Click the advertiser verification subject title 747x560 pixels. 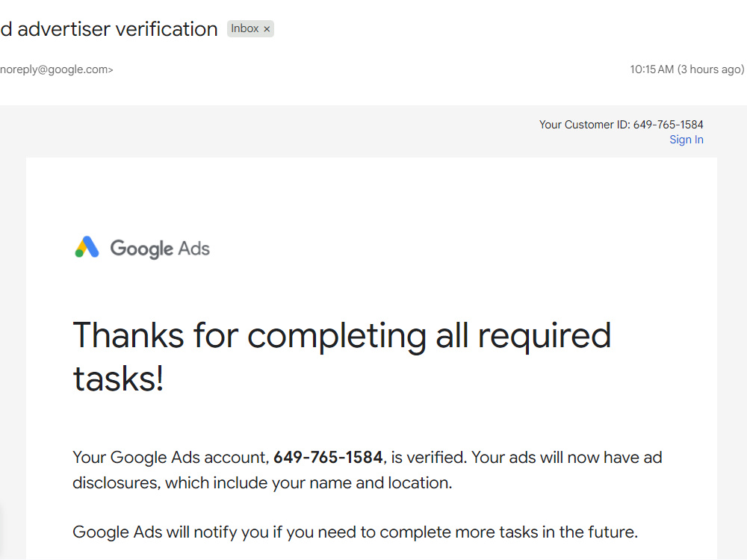pos(108,29)
